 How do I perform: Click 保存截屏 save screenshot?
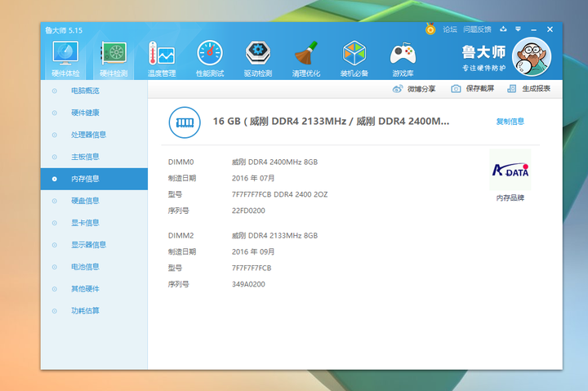(x=480, y=89)
